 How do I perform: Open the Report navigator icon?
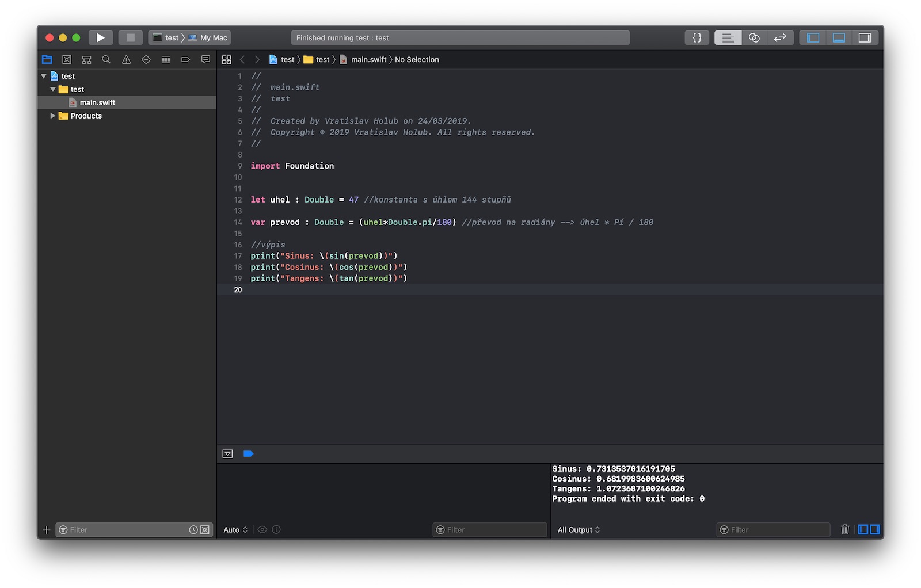pos(205,60)
